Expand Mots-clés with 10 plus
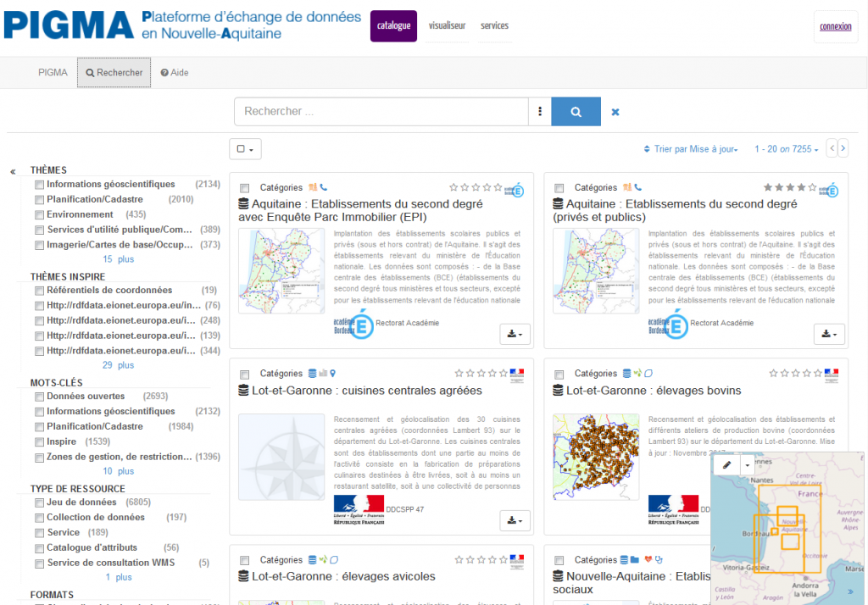 118,471
